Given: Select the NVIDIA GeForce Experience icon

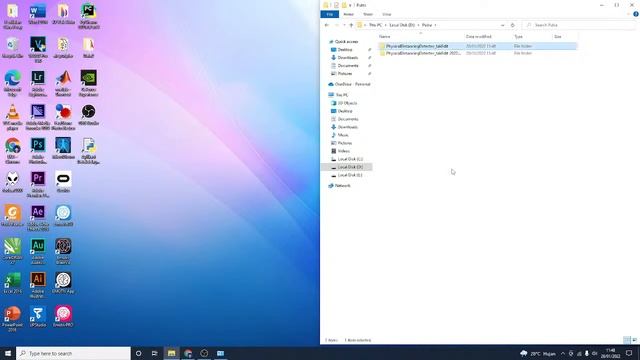Looking at the screenshot, I should [x=89, y=83].
